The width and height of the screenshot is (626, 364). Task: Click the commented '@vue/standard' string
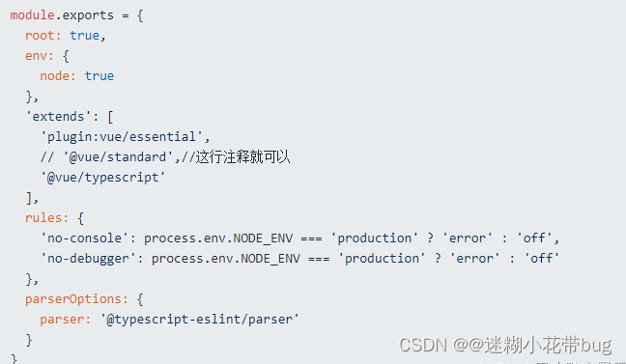pyautogui.click(x=118, y=156)
